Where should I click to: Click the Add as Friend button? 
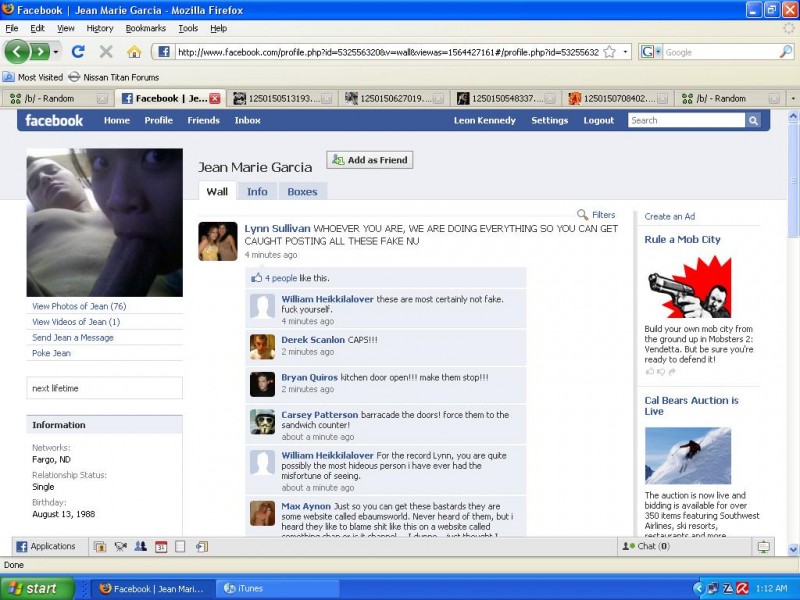click(370, 160)
